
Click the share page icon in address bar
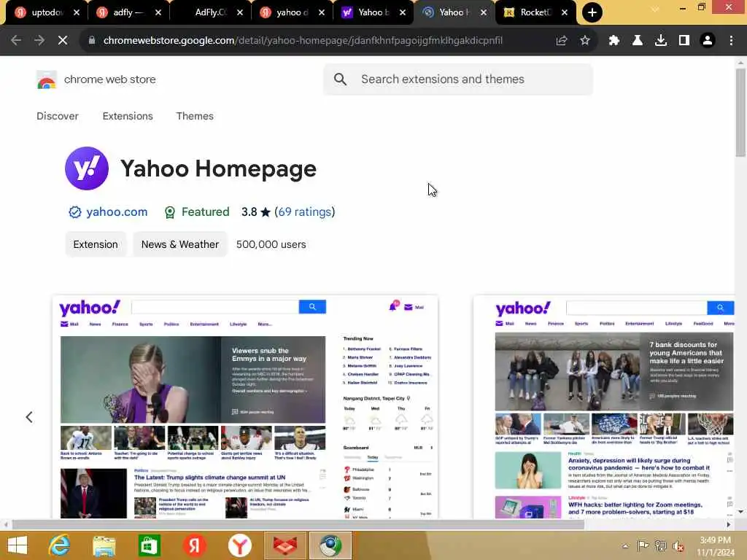(562, 41)
